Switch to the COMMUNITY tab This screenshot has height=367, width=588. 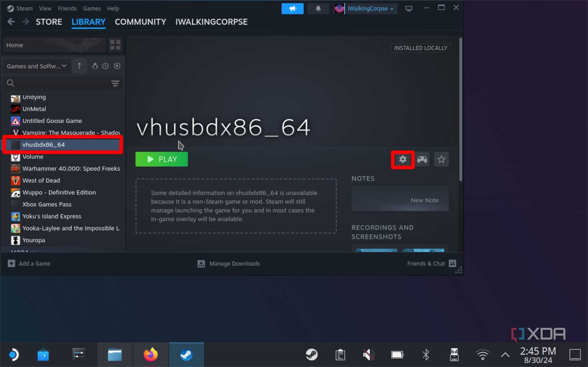(x=140, y=22)
